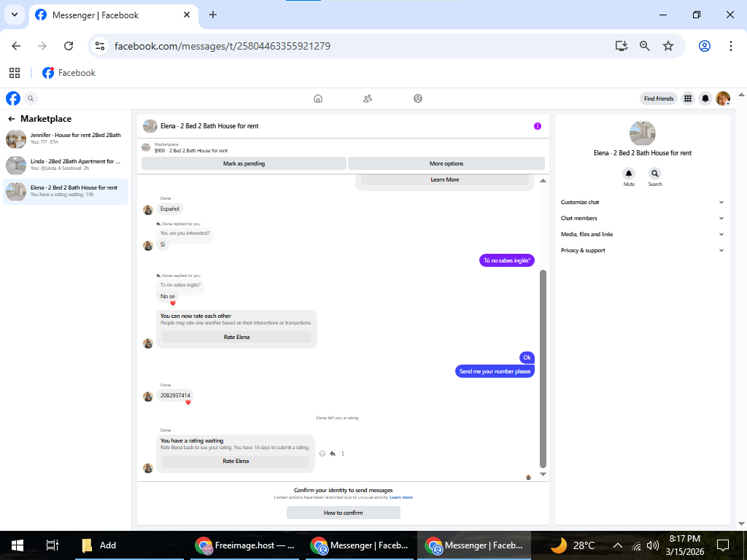
Task: Open the Groups icon in the top navigation
Action: click(418, 98)
